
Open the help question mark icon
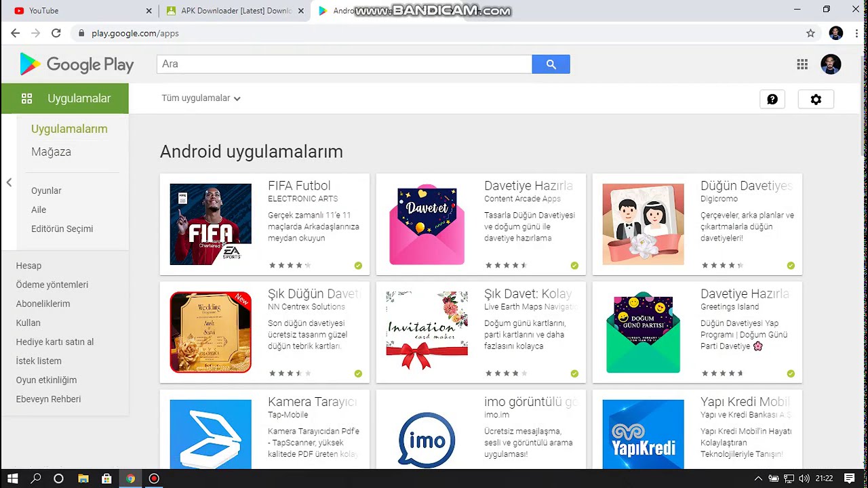point(772,99)
